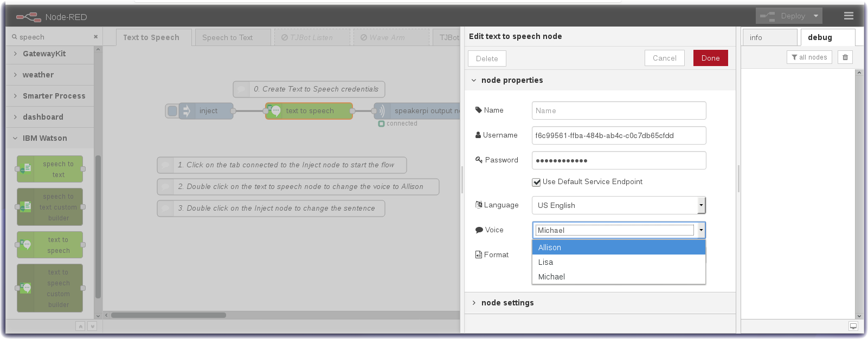Select the text to speech canvas node
Image resolution: width=868 pixels, height=339 pixels.
(310, 111)
